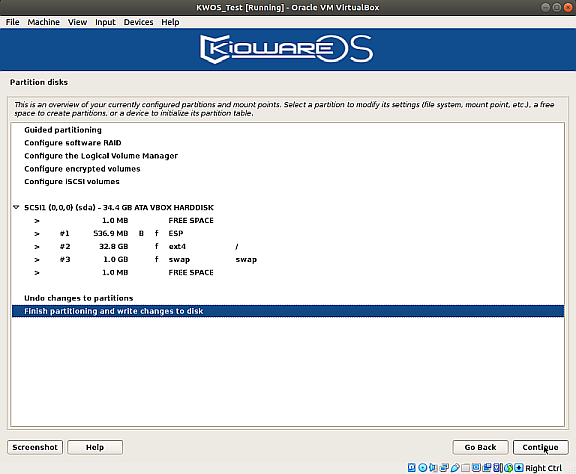
Task: Click the hard disk activity status icon
Action: tap(411, 468)
